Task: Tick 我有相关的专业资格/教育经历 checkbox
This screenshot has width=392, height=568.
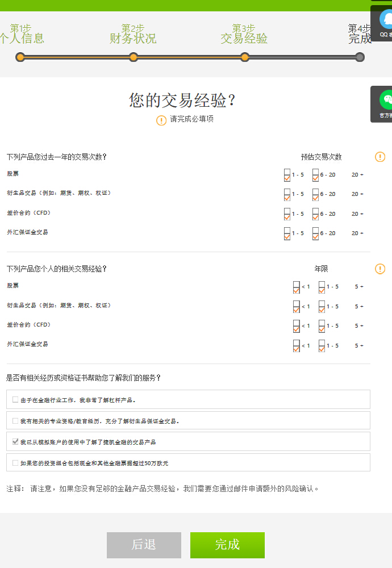Action: pos(15,420)
